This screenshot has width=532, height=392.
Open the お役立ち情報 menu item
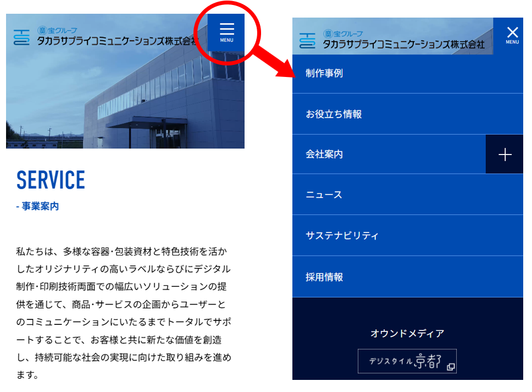click(334, 114)
